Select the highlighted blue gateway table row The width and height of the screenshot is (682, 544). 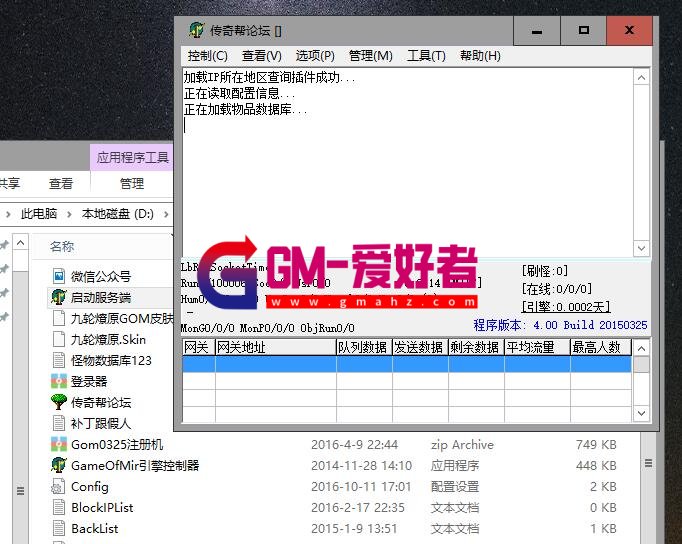pos(407,364)
